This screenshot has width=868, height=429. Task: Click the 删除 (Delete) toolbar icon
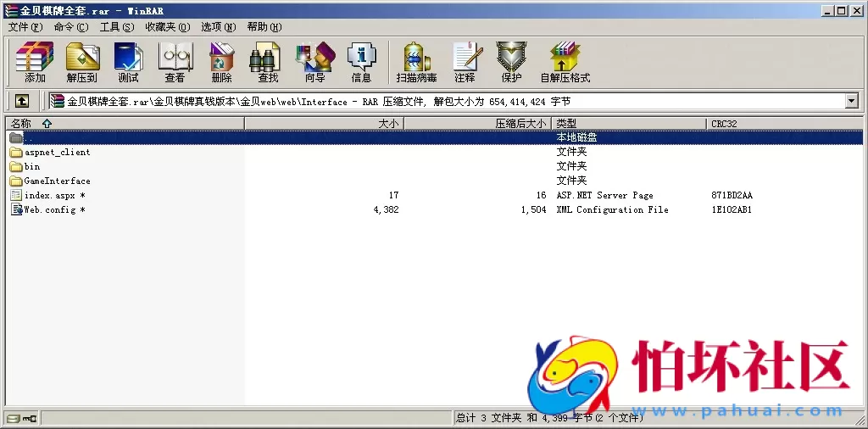click(221, 62)
